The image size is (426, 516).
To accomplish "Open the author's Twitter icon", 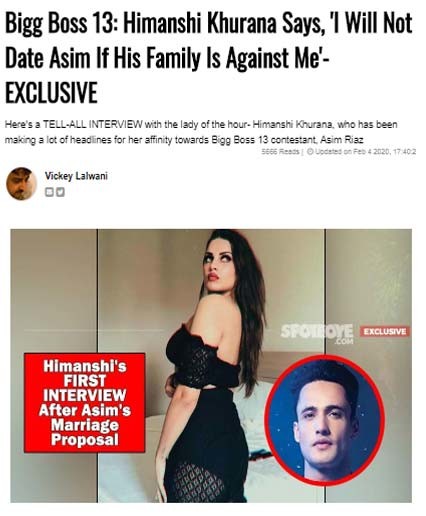I will 60,192.
